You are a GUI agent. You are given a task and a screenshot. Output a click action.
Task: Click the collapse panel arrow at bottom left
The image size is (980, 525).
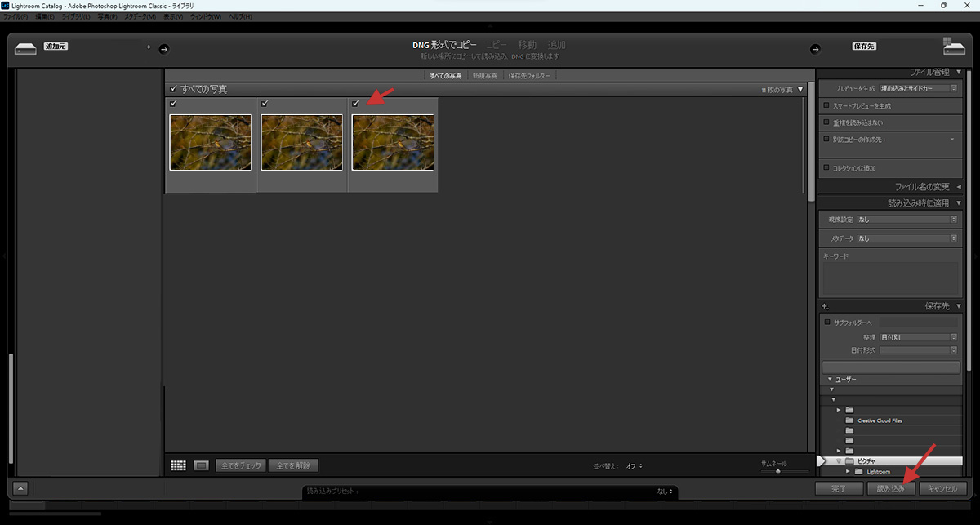tap(21, 488)
